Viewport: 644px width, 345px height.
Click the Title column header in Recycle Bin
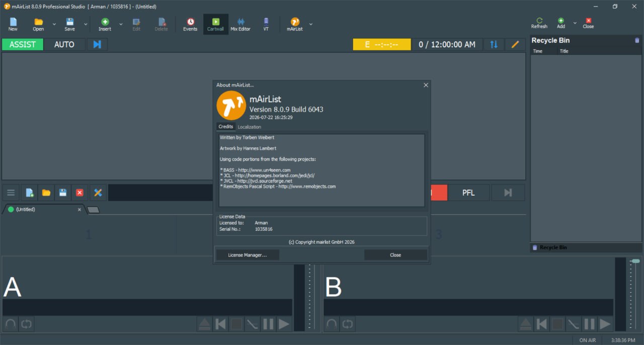coord(564,51)
